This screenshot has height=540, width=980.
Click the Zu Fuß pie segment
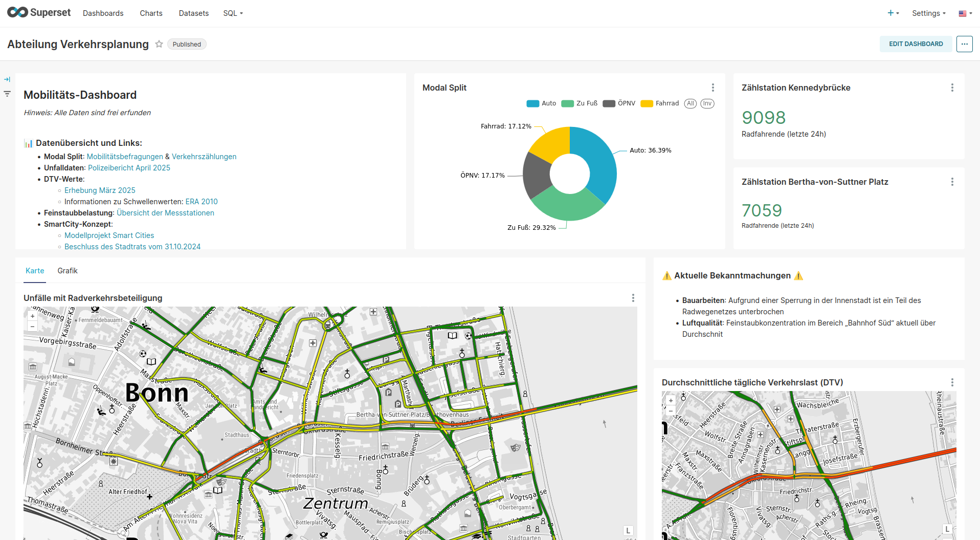[x=567, y=207]
